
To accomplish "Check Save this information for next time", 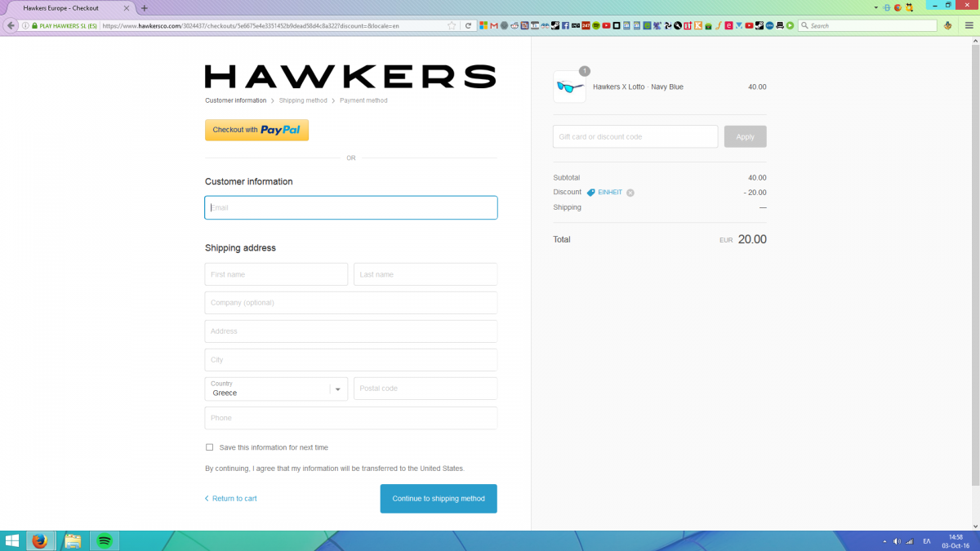I will tap(209, 447).
